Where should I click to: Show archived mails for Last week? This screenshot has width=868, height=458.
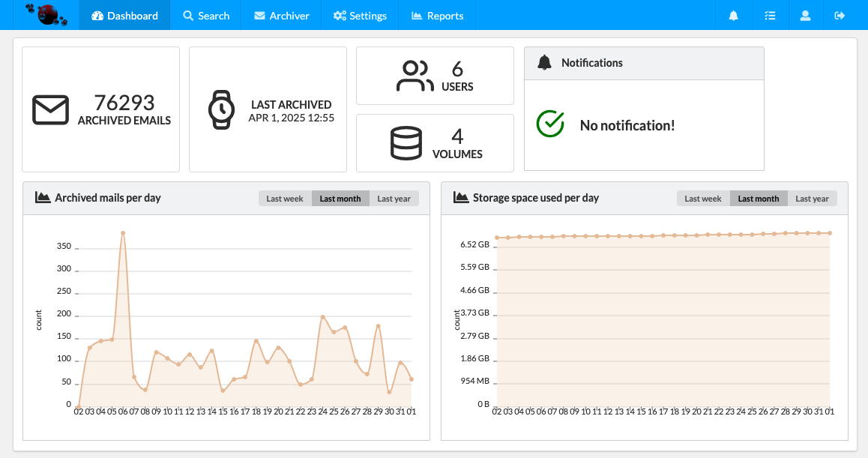tap(285, 199)
